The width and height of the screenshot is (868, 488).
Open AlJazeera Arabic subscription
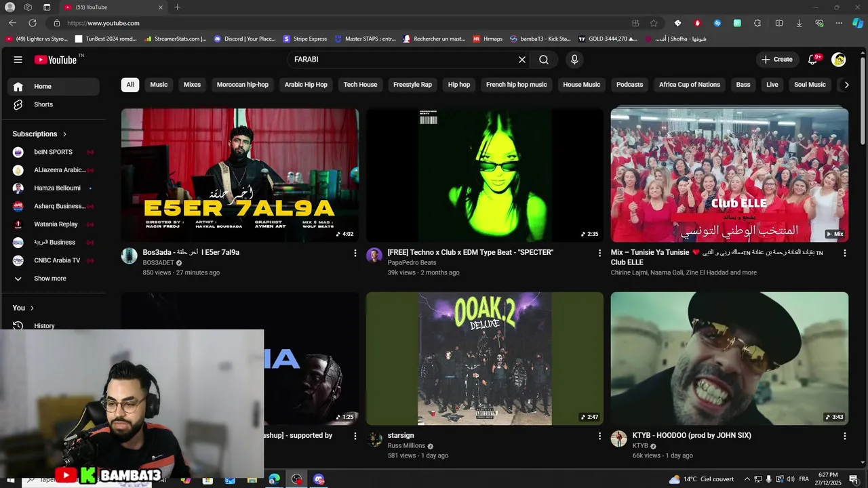pyautogui.click(x=54, y=170)
